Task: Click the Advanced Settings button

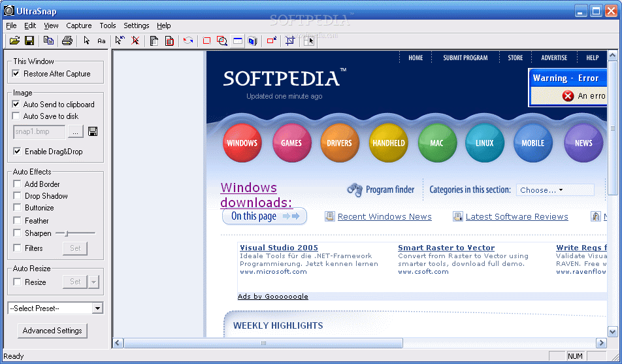Action: coord(52,331)
